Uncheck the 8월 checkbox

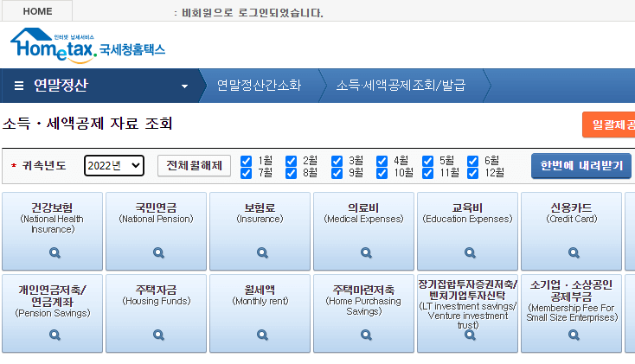[x=291, y=173]
